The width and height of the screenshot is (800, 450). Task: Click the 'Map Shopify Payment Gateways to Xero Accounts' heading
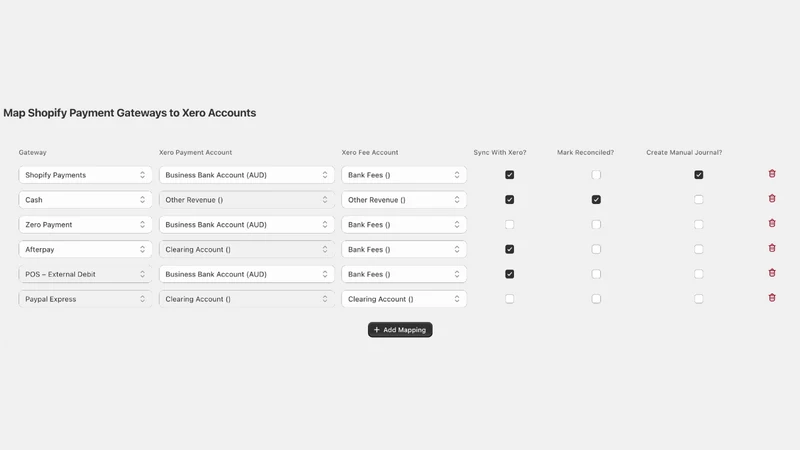pyautogui.click(x=130, y=113)
